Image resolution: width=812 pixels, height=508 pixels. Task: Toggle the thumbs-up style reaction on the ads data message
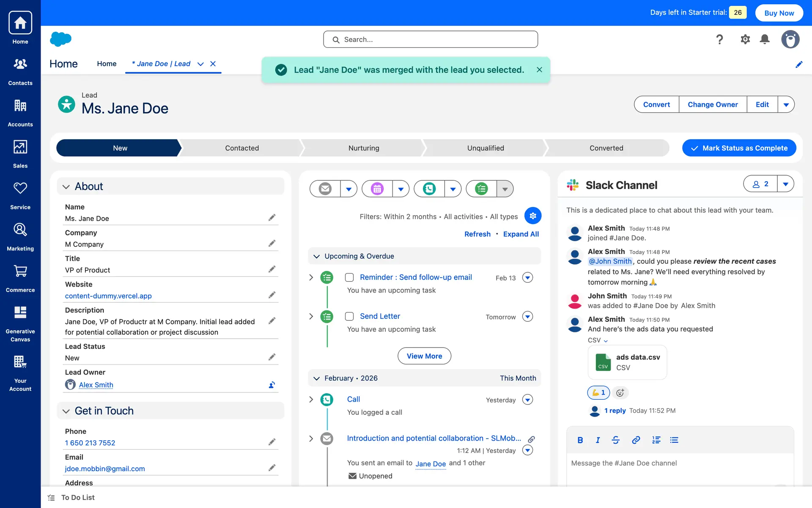(598, 393)
